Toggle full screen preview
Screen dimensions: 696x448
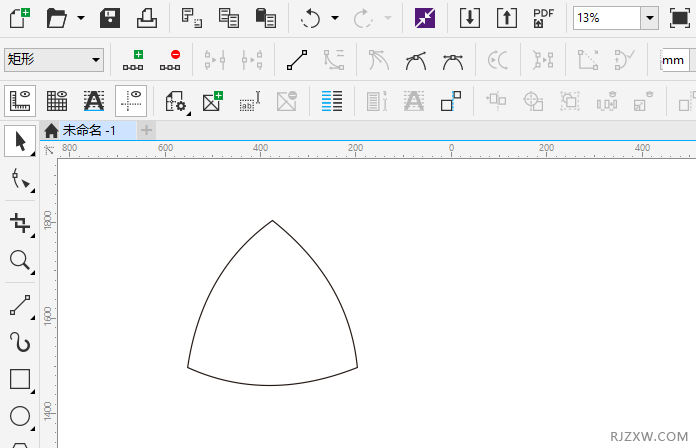click(x=680, y=18)
